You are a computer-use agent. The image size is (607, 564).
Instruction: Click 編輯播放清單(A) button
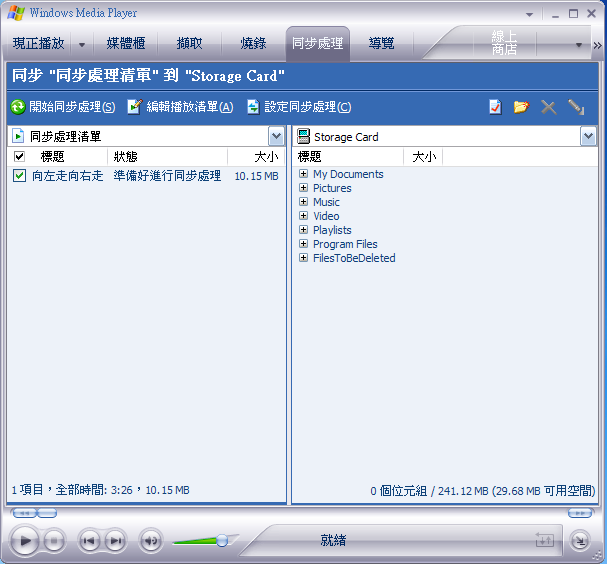click(x=181, y=107)
